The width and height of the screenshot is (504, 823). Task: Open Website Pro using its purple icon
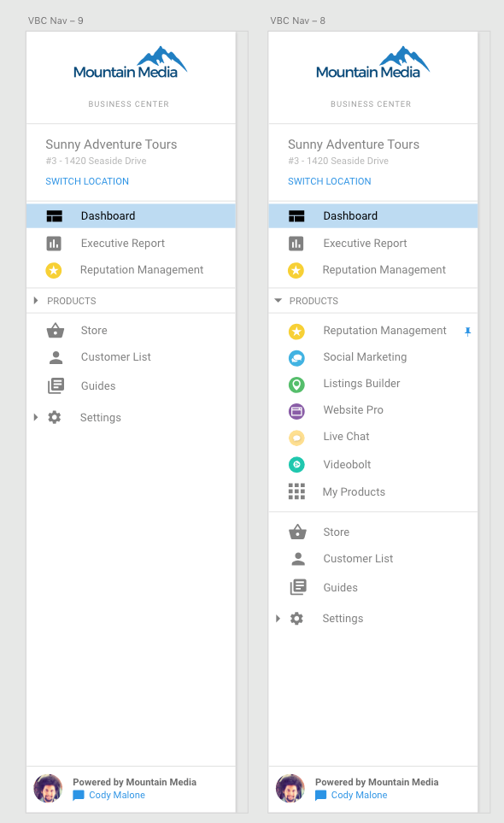[x=296, y=410]
